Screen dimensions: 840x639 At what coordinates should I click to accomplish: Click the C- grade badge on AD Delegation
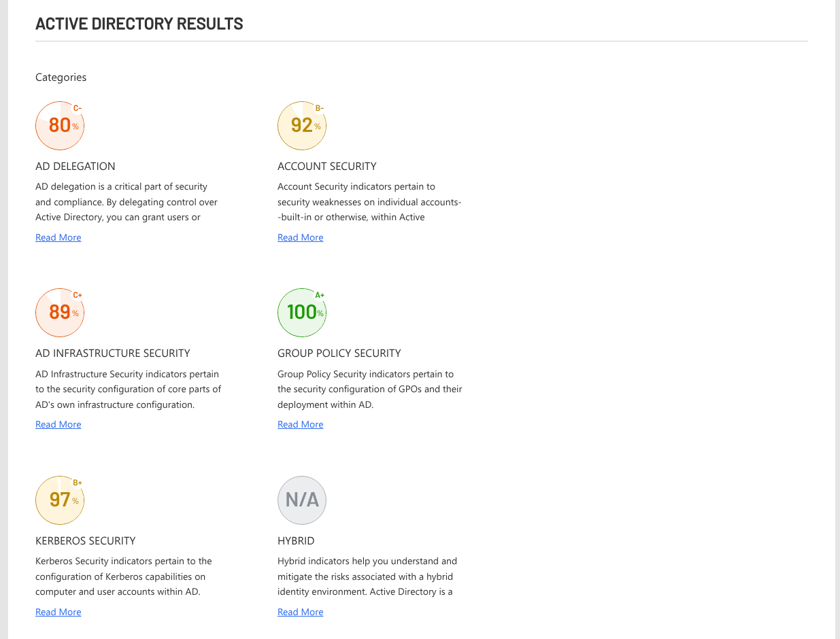[x=78, y=107]
